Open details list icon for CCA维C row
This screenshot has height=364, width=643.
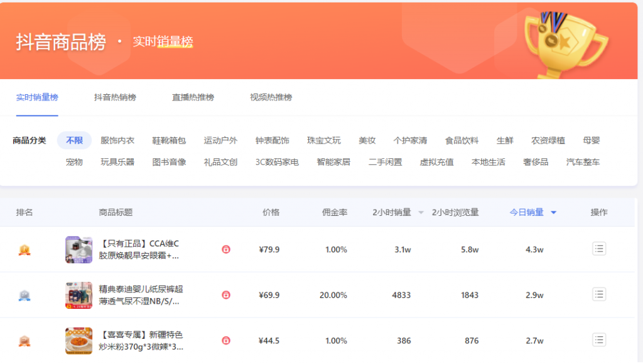598,249
